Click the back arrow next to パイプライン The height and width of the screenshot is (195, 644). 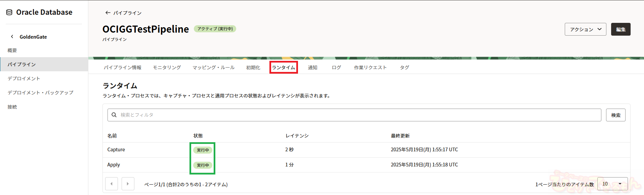(108, 13)
